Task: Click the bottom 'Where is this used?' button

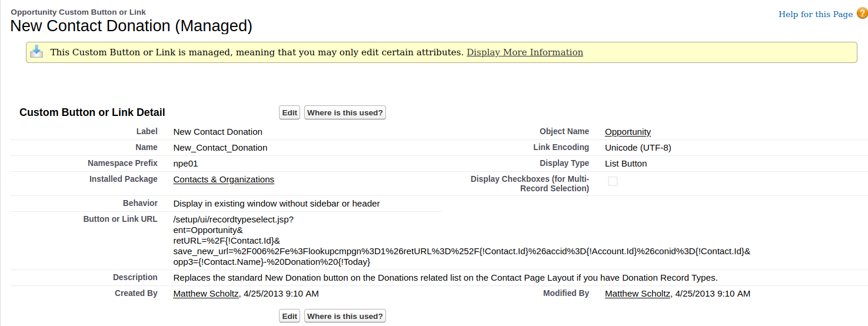Action: pyautogui.click(x=345, y=316)
